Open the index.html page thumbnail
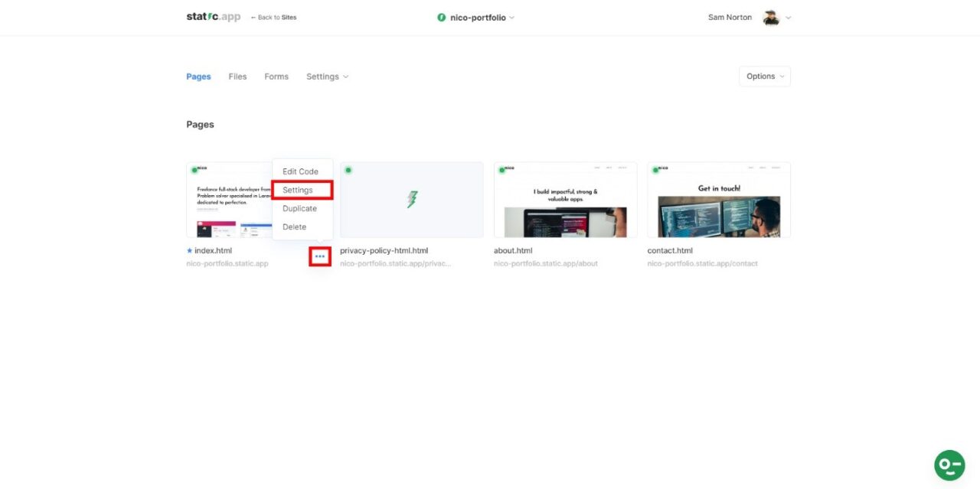 click(x=229, y=200)
